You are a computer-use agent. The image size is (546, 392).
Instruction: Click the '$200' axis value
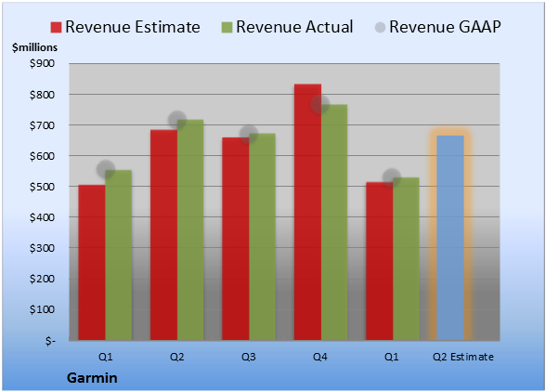point(42,279)
